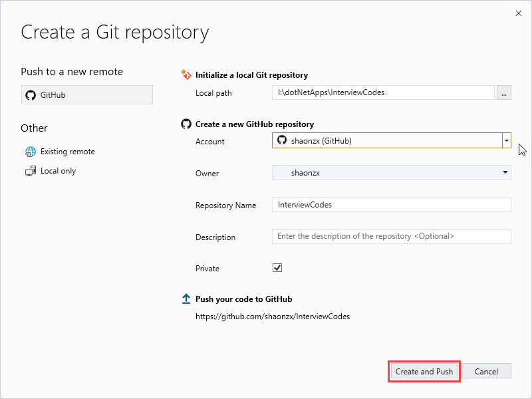Click into the Description text field
The width and height of the screenshot is (532, 399).
click(392, 237)
